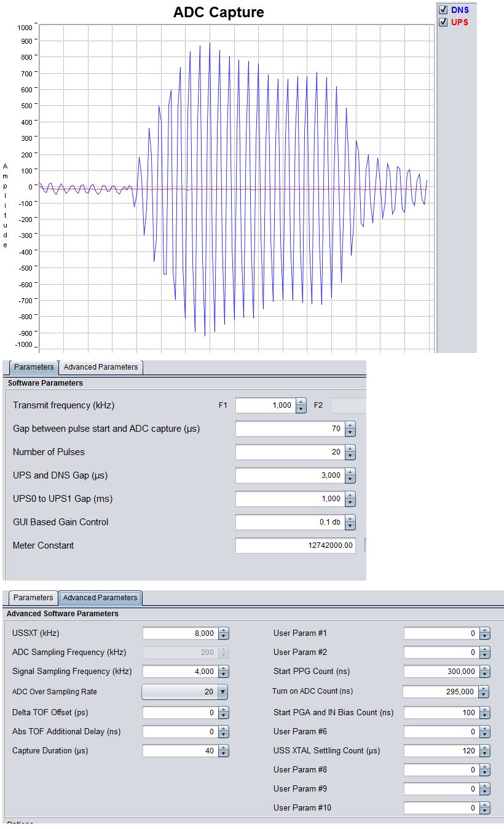Screen dimensions: 504x829
Task: Adjust the Turn on ADC Count stepper
Action: (484, 692)
